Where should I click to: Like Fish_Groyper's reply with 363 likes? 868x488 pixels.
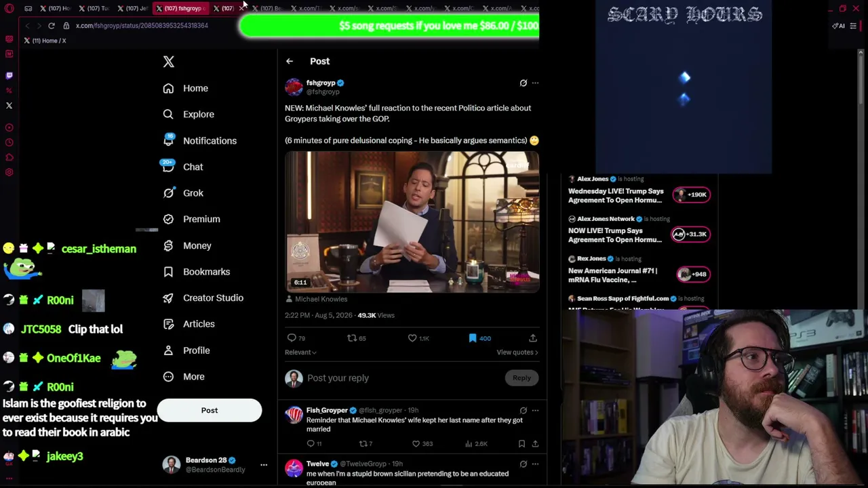tap(422, 444)
